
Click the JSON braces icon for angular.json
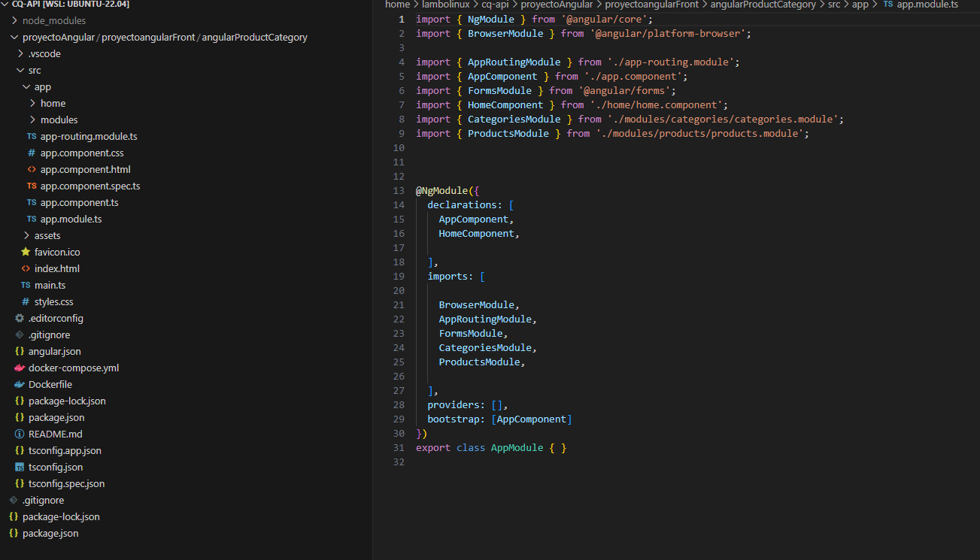(x=20, y=351)
